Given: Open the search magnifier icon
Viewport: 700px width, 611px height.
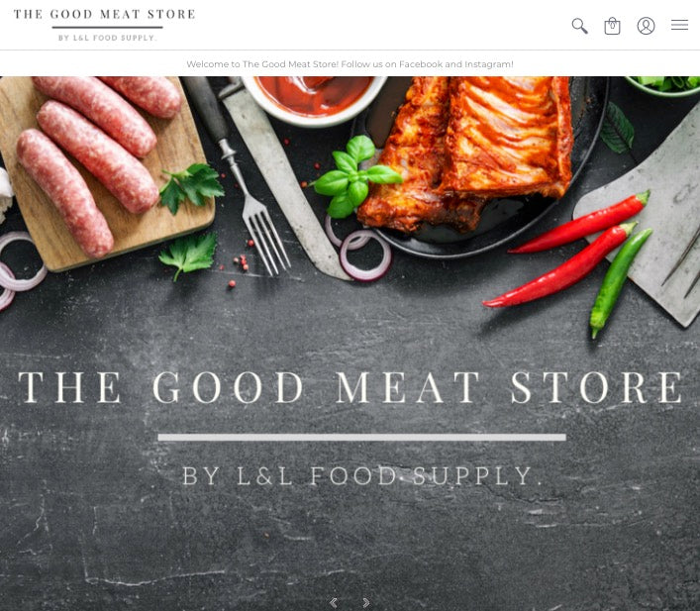Looking at the screenshot, I should coord(579,26).
